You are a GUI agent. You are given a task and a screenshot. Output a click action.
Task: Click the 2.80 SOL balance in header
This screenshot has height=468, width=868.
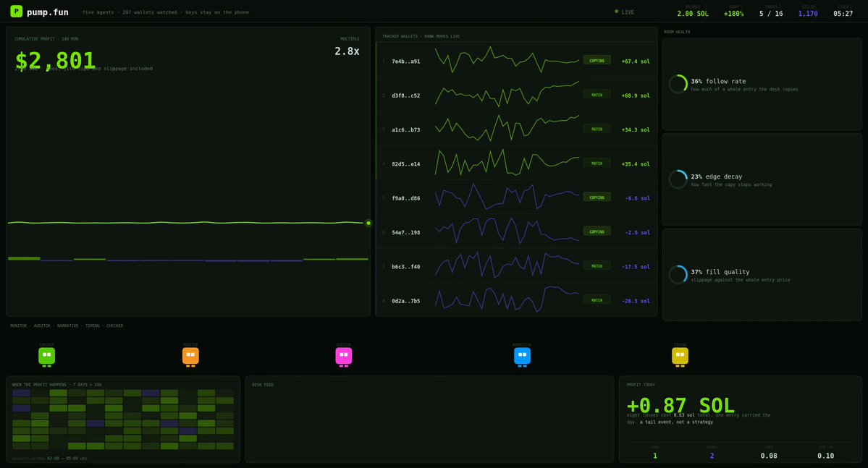tap(693, 13)
